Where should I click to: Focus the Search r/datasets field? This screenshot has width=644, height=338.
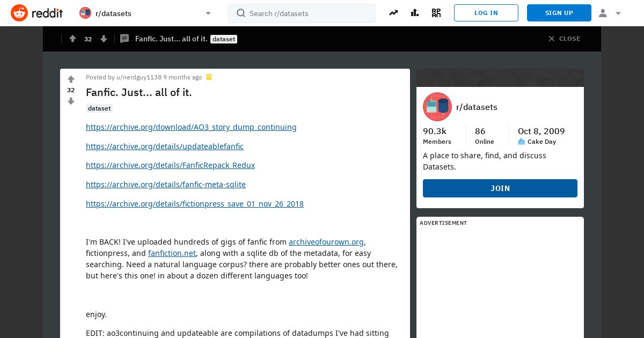pyautogui.click(x=302, y=13)
